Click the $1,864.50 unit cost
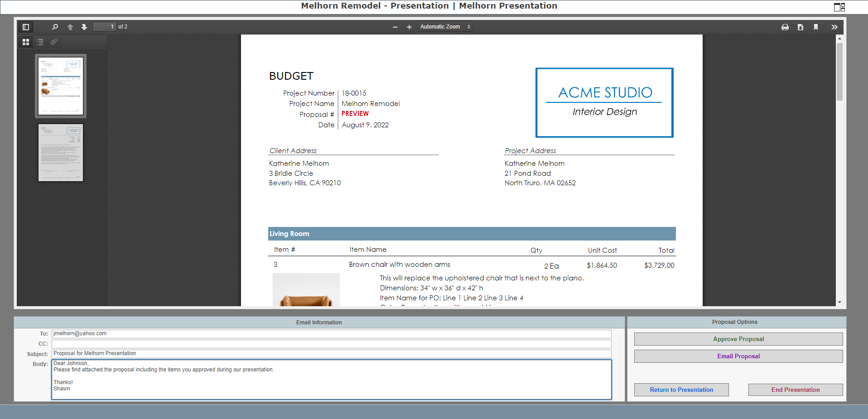This screenshot has height=419, width=868. (602, 265)
